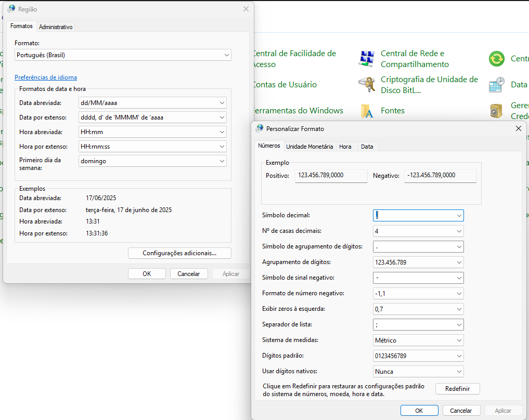Image resolution: width=529 pixels, height=420 pixels.
Task: Click the Símbolo decimal input field
Action: pyautogui.click(x=414, y=215)
